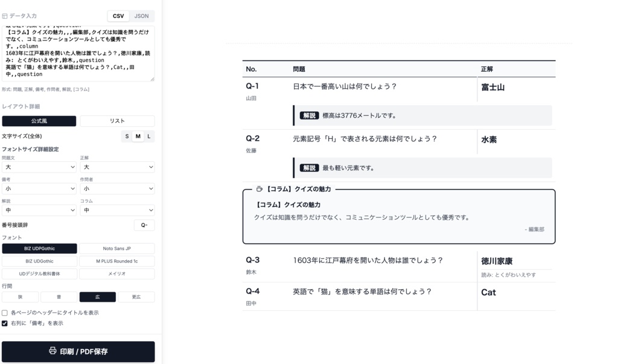
Task: Click the Q- number prefix button
Action: pos(143,225)
